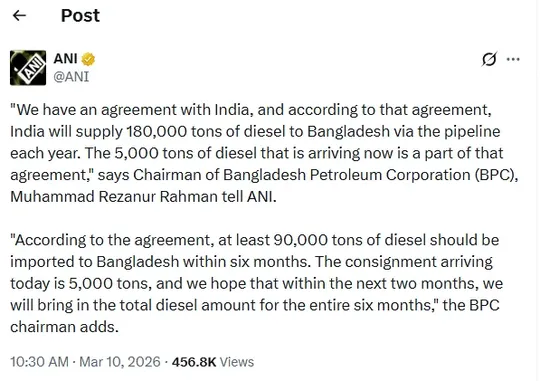Open the ANI profile picture
This screenshot has width=540, height=381.
(x=28, y=68)
